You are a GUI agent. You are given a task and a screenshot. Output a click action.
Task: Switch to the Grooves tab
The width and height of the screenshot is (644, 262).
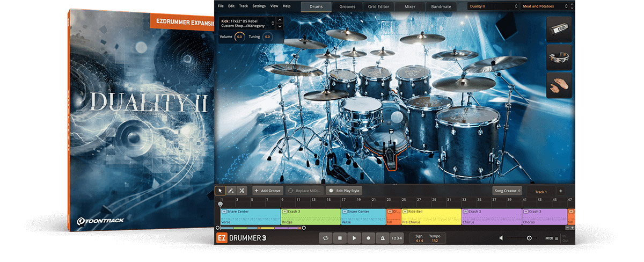(347, 6)
